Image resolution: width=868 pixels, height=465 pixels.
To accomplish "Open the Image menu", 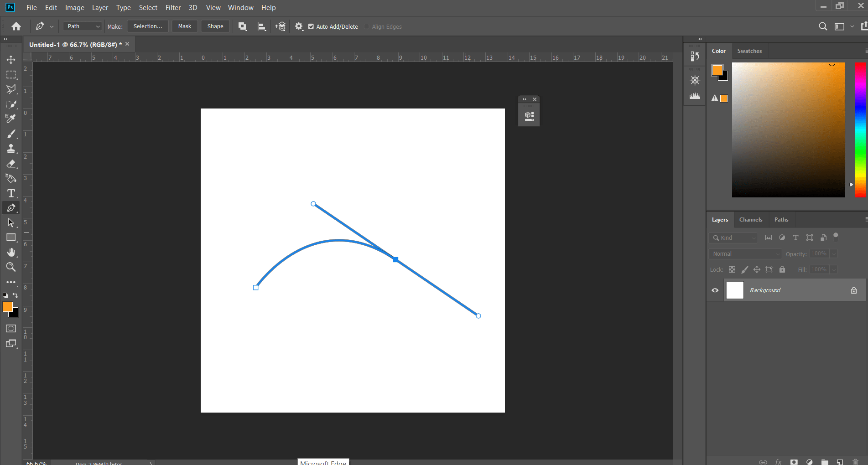I will click(75, 8).
